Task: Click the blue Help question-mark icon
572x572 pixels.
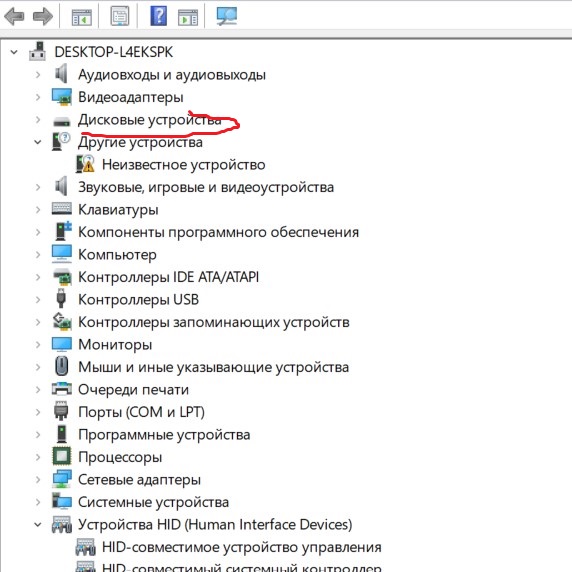Action: (x=159, y=16)
